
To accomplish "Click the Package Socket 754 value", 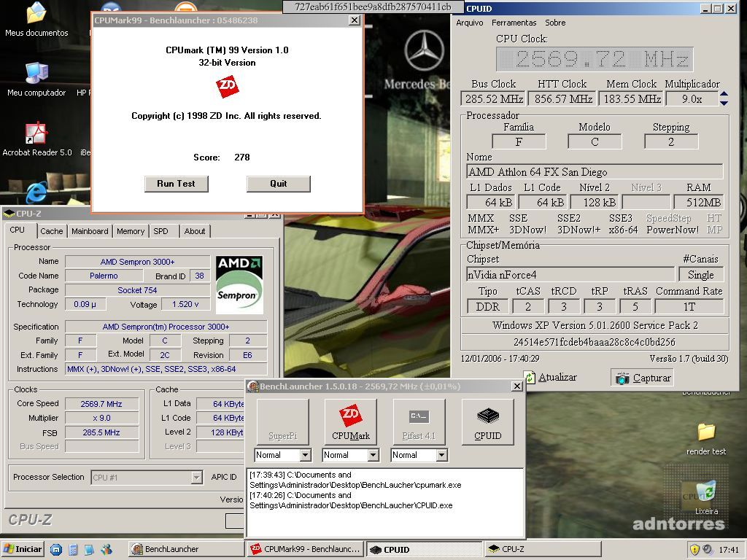I will pyautogui.click(x=137, y=290).
